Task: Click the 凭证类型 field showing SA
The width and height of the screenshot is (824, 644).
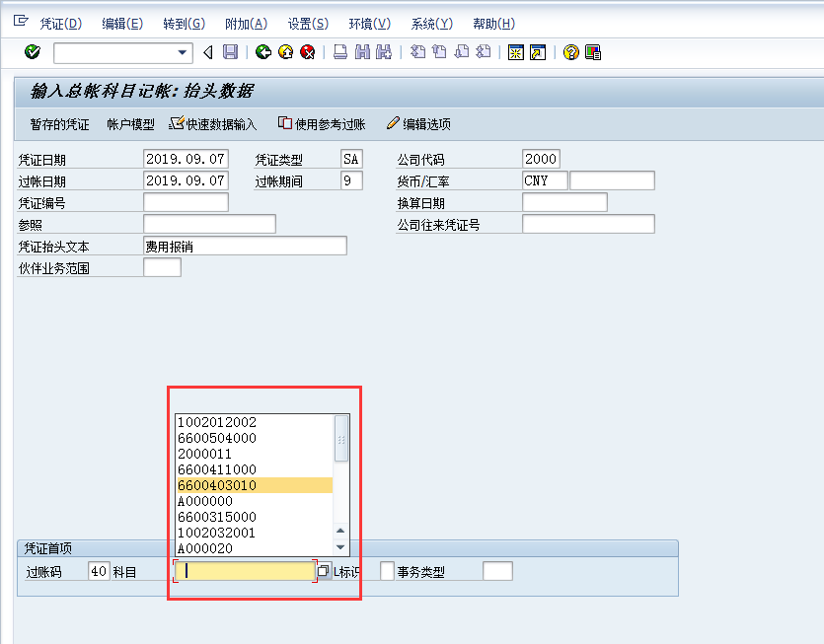Action: (351, 159)
